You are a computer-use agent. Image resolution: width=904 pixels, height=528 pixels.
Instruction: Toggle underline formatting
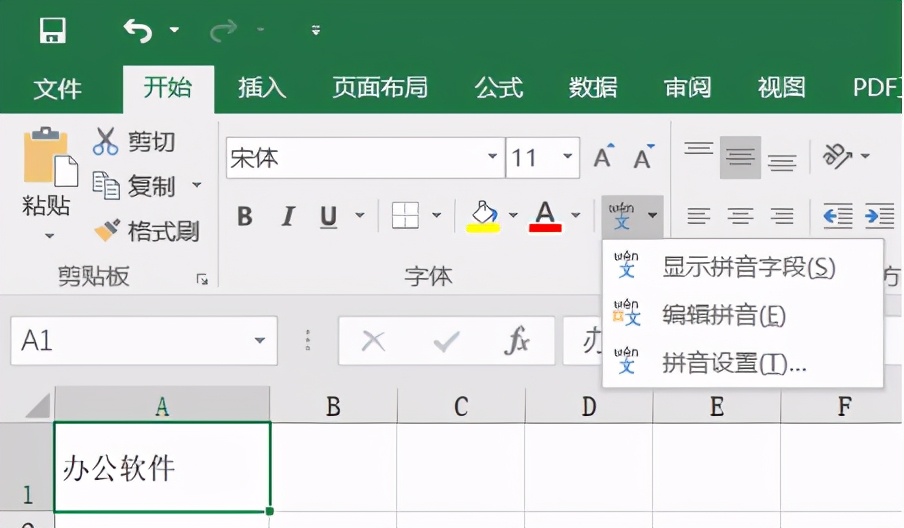coord(329,217)
